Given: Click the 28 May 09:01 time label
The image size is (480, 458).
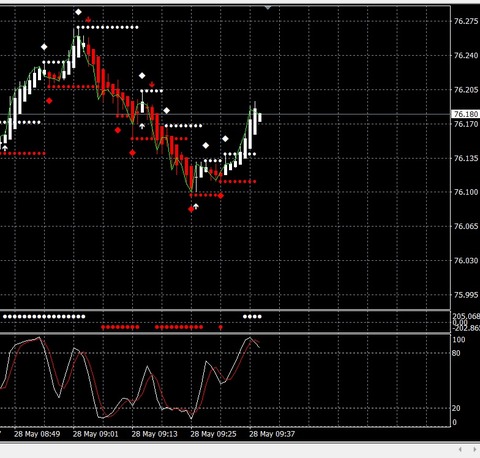Looking at the screenshot, I should (x=95, y=434).
